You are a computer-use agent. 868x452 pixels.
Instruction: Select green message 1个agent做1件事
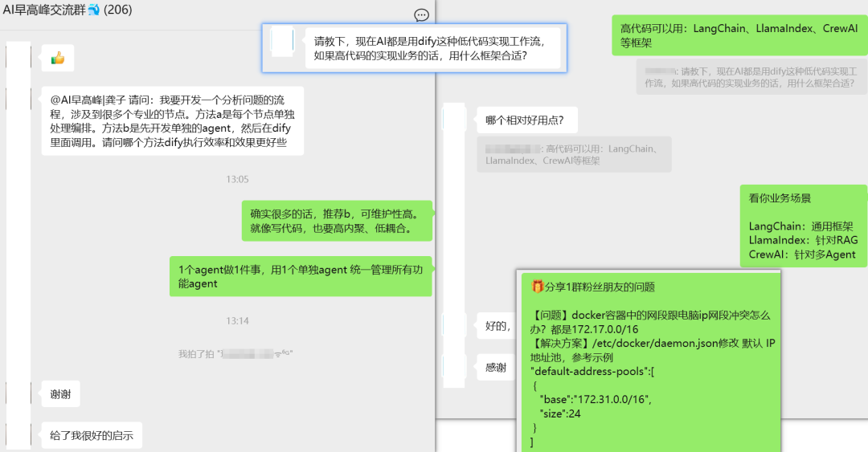pyautogui.click(x=301, y=276)
